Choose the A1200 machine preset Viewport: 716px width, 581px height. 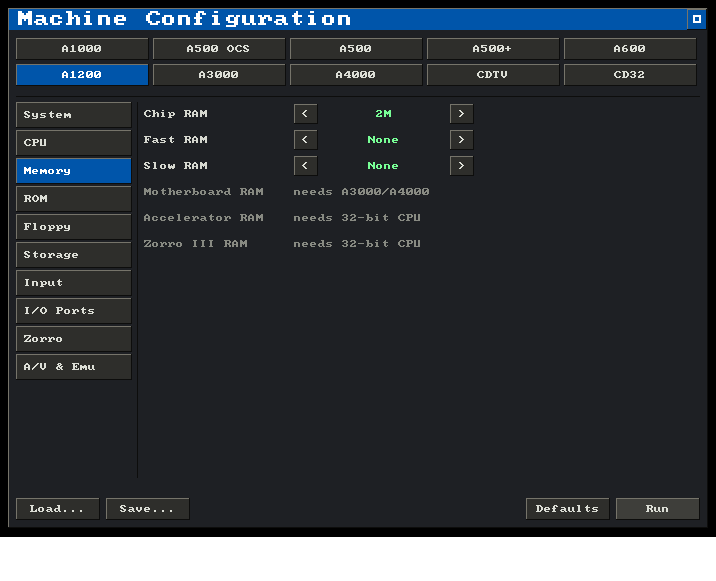[82, 75]
